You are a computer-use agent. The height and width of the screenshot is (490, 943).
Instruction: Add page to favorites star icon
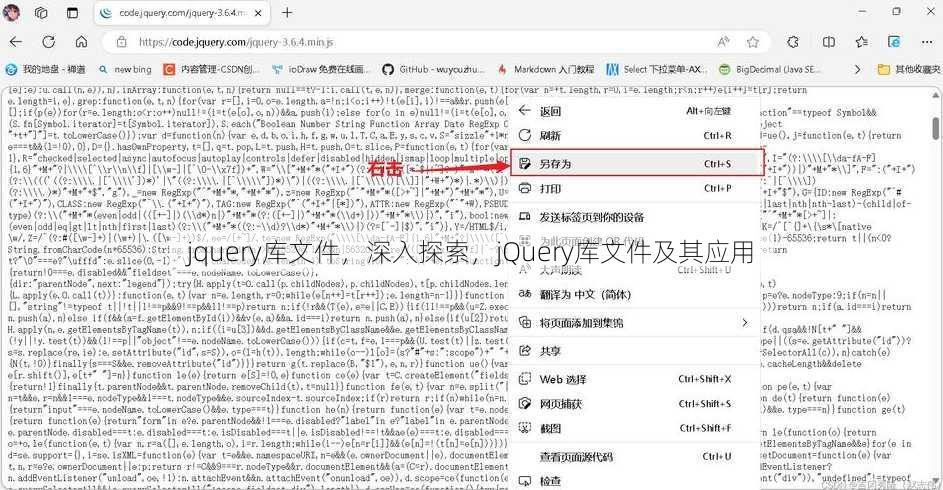(752, 41)
